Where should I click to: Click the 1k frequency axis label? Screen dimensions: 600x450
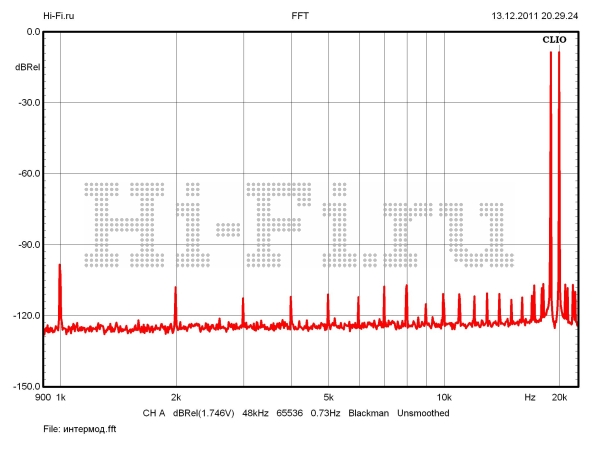[x=60, y=398]
